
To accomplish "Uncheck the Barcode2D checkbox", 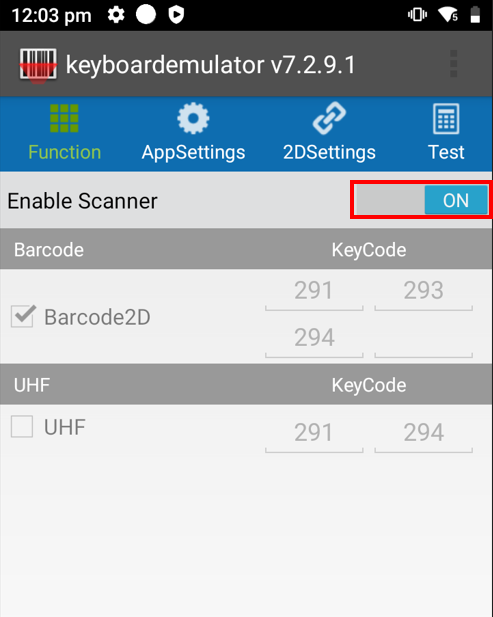I will click(22, 316).
